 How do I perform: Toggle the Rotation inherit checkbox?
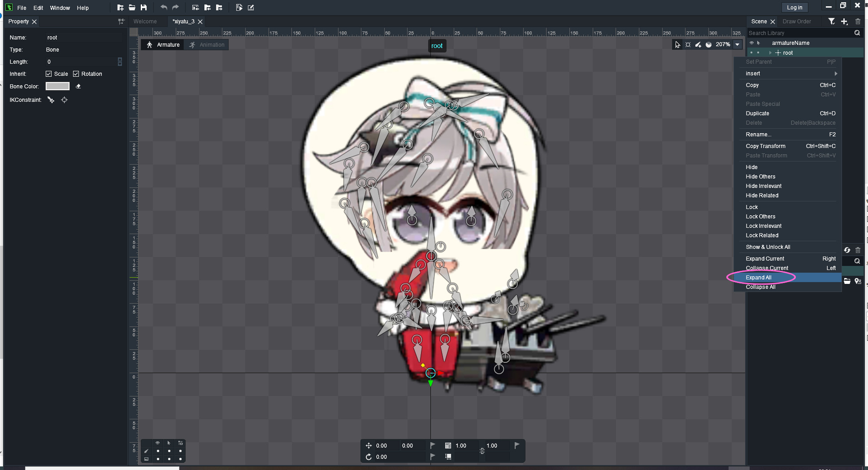tap(76, 74)
